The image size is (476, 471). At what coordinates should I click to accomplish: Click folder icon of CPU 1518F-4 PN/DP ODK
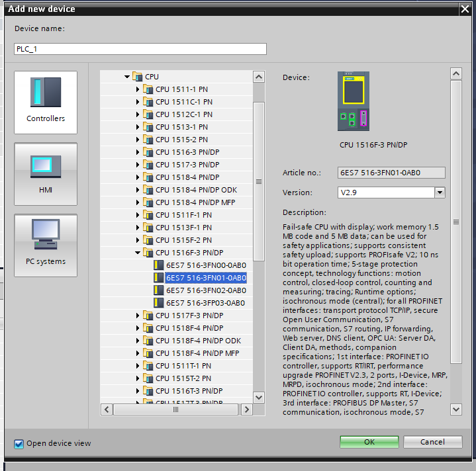pos(148,341)
